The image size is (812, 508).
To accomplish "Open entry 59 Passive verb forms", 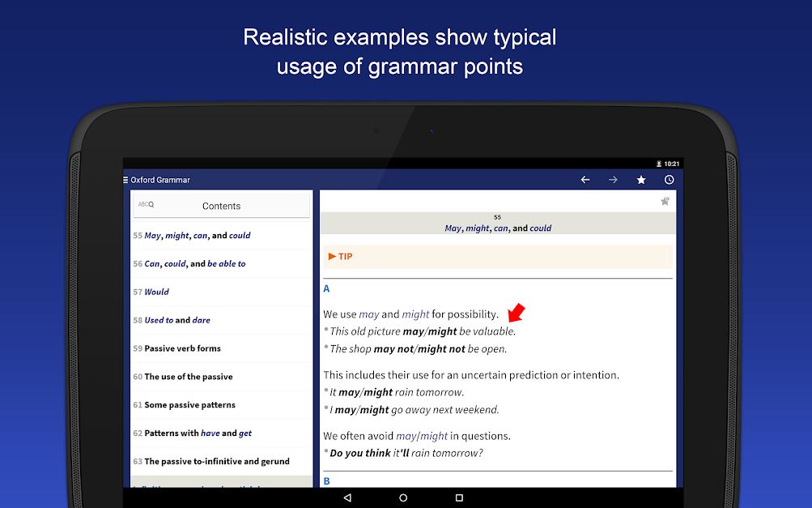I will (221, 348).
